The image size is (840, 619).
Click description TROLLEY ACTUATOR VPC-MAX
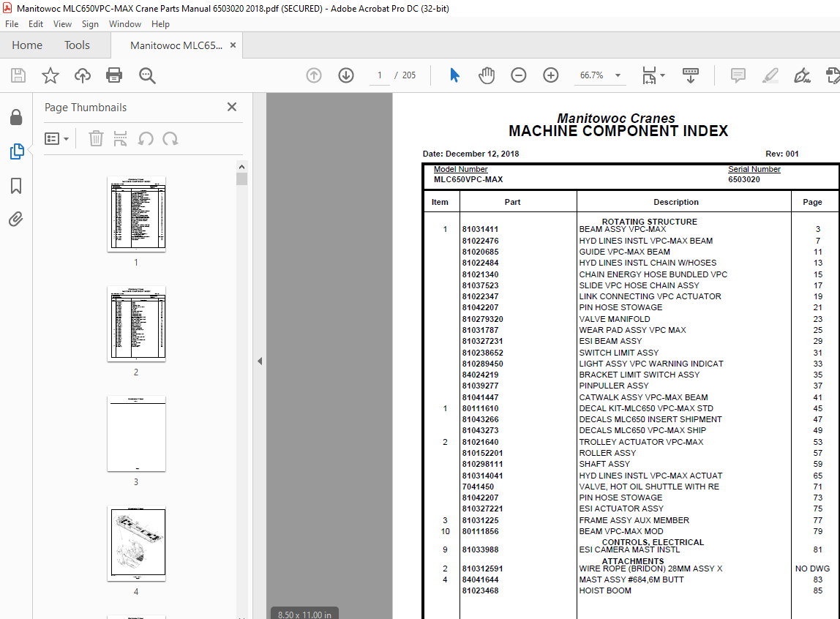[x=641, y=442]
